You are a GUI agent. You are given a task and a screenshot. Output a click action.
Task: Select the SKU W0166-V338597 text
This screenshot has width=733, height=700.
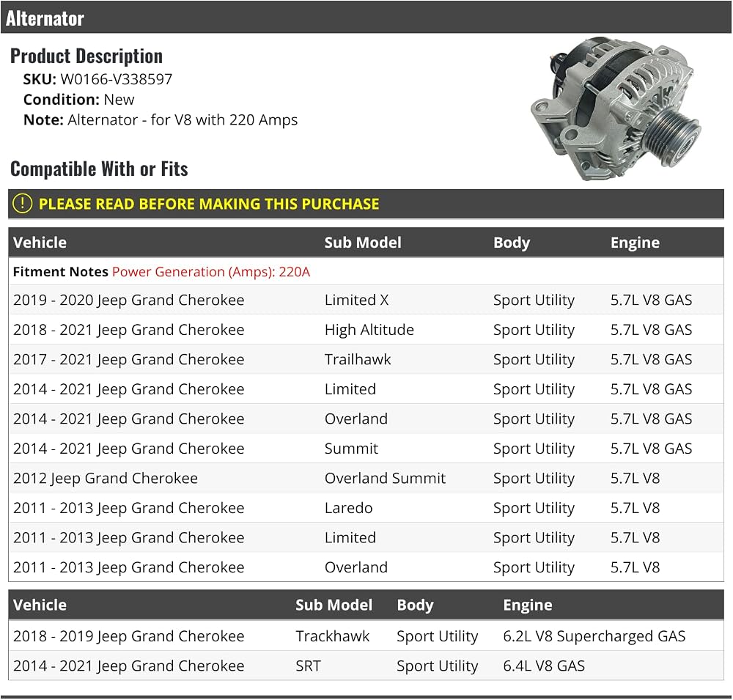tap(97, 79)
